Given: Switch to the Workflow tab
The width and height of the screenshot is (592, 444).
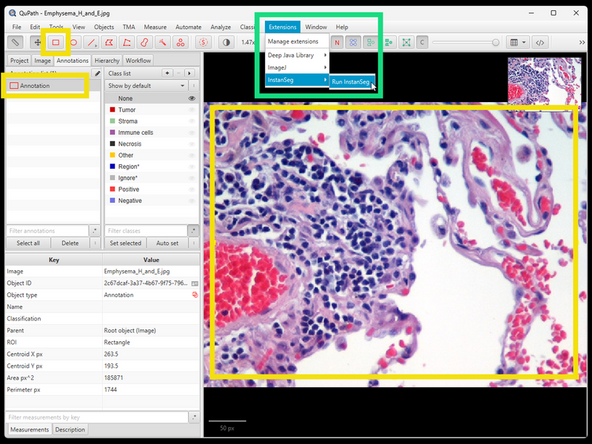Looking at the screenshot, I should click(x=138, y=60).
